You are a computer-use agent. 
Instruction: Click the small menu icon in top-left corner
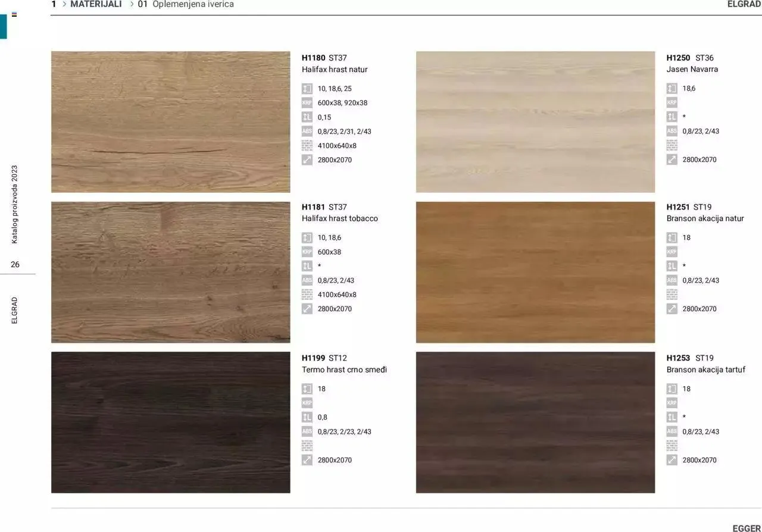coord(14,14)
